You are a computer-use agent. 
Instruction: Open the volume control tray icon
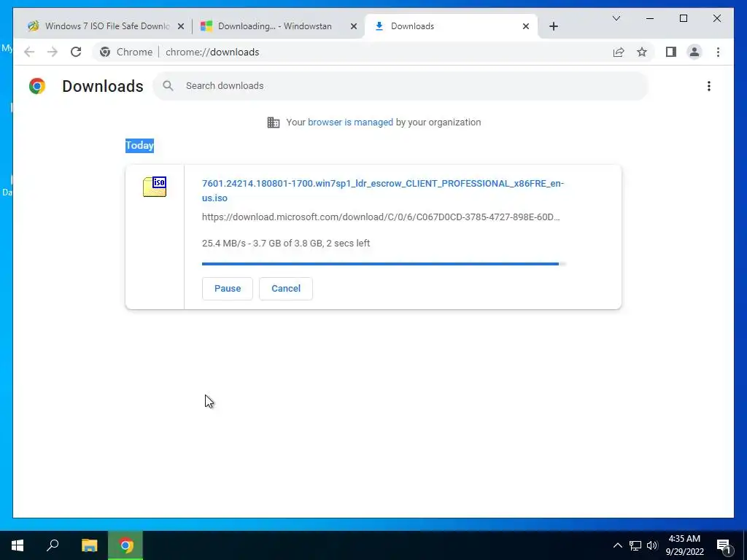tap(652, 545)
